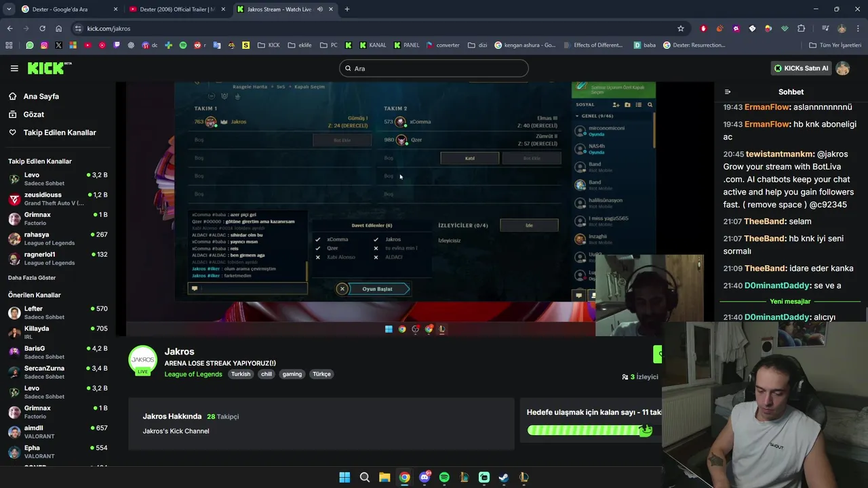Open browser extensions puzzle icon
Viewport: 868px width, 488px height.
coord(801,28)
